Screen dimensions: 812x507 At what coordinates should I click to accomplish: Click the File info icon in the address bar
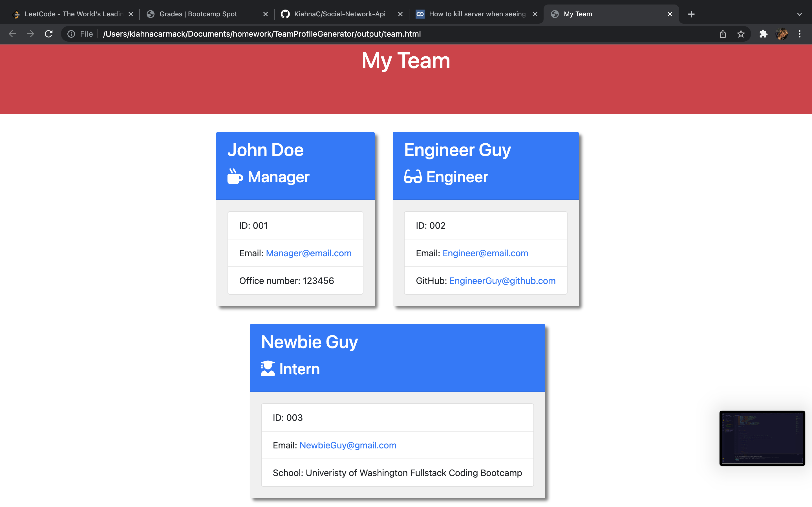(x=71, y=34)
